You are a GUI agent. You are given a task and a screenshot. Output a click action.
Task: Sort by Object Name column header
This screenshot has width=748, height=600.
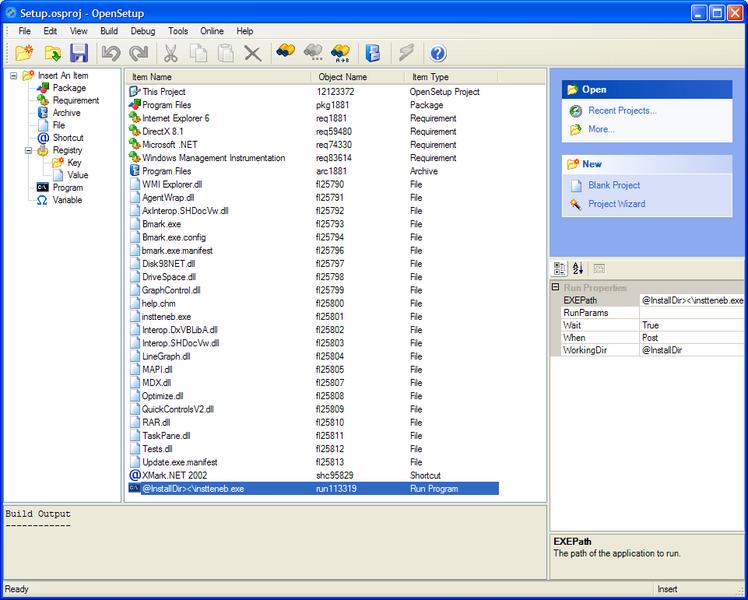click(x=358, y=77)
